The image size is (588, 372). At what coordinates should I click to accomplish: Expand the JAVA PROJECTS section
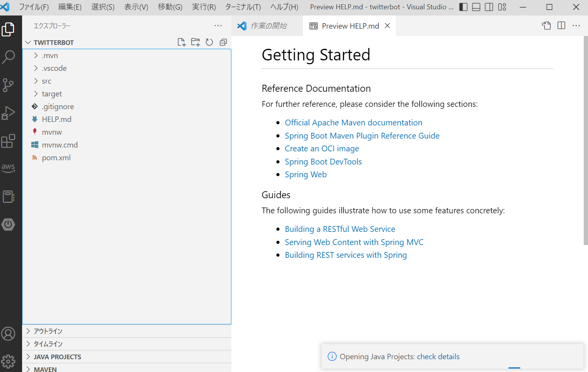(127, 357)
